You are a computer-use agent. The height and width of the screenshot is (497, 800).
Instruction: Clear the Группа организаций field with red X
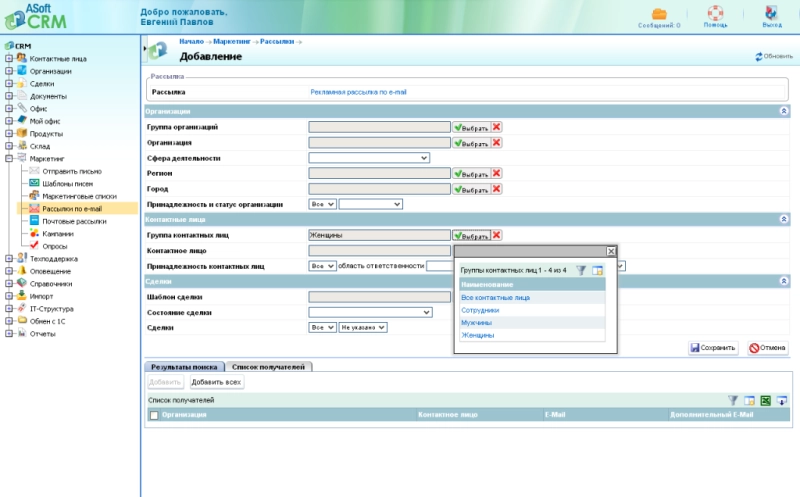pos(497,127)
